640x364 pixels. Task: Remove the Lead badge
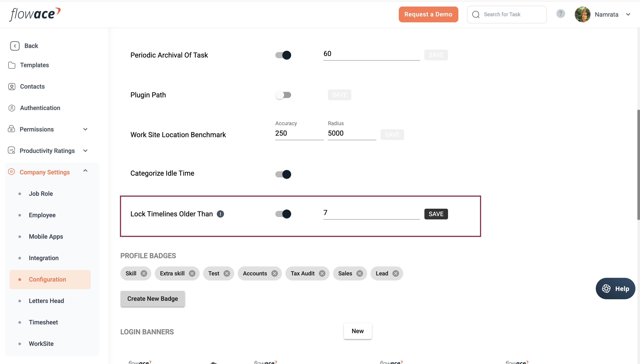coord(396,273)
